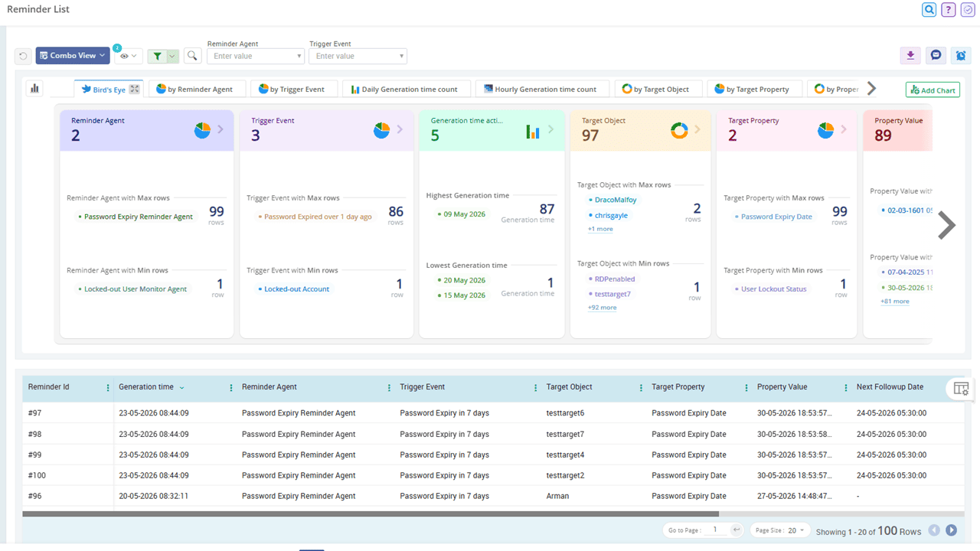Viewport: 980px width, 551px height.
Task: Click the Password Expired over 1 day ago chip
Action: (x=315, y=217)
